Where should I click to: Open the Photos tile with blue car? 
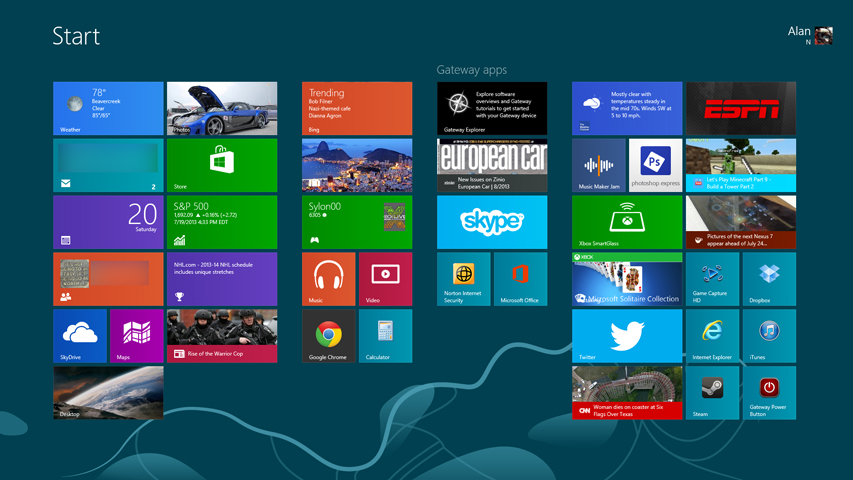(222, 108)
